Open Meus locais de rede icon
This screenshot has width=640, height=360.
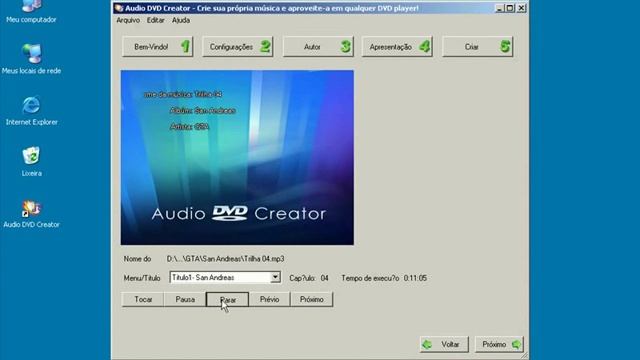(x=31, y=59)
